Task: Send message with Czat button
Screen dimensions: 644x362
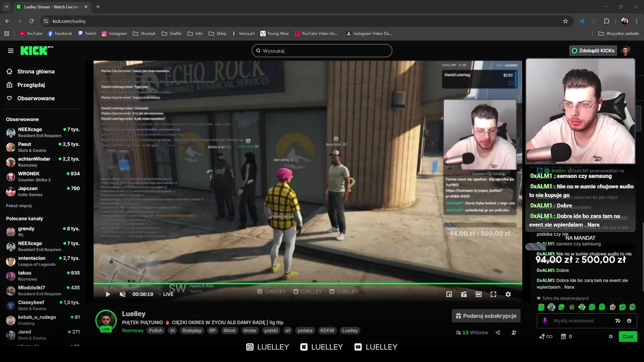Action: pyautogui.click(x=628, y=336)
